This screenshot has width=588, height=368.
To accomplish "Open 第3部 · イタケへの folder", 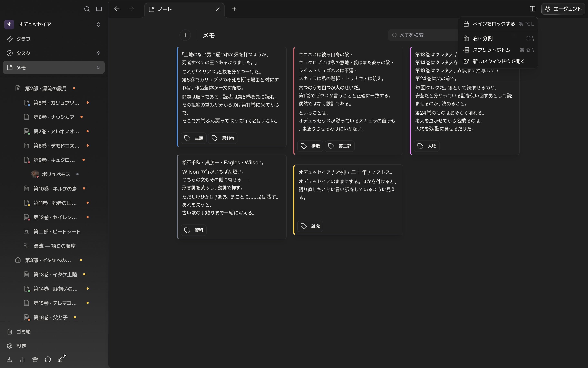I will point(48,260).
